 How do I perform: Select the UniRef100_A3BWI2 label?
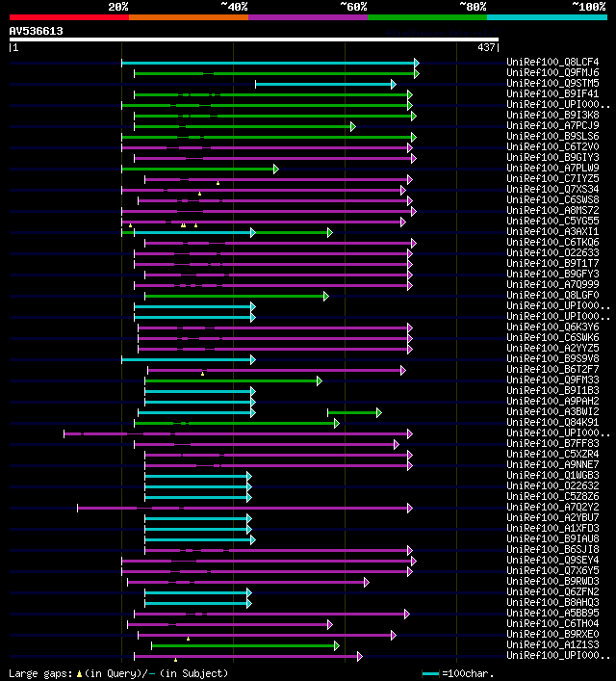(552, 411)
